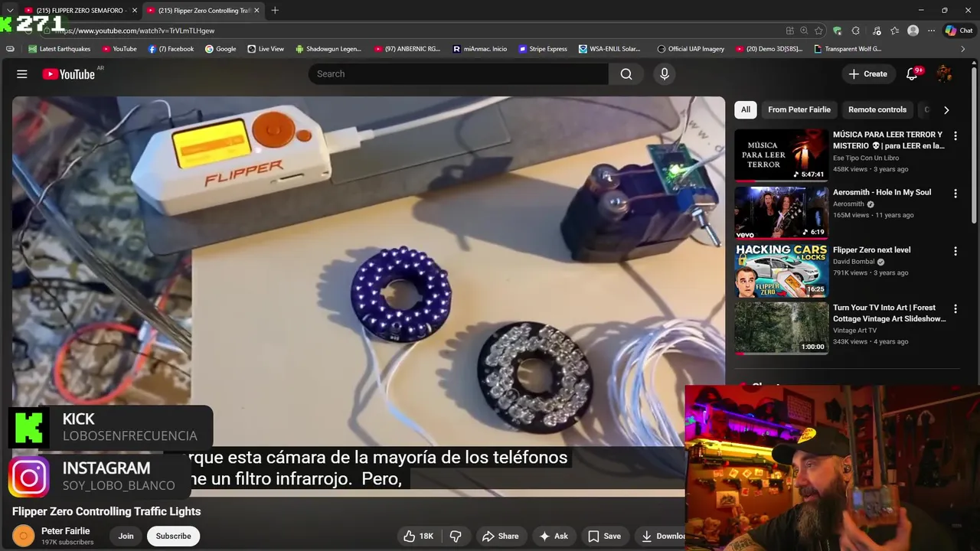Open the Peter Fairlie channel name

65,531
